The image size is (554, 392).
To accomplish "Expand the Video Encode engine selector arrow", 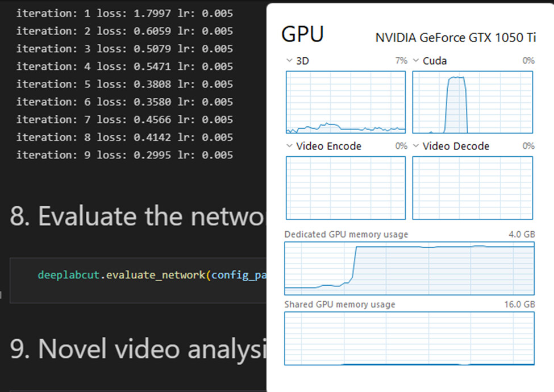I will click(x=289, y=146).
